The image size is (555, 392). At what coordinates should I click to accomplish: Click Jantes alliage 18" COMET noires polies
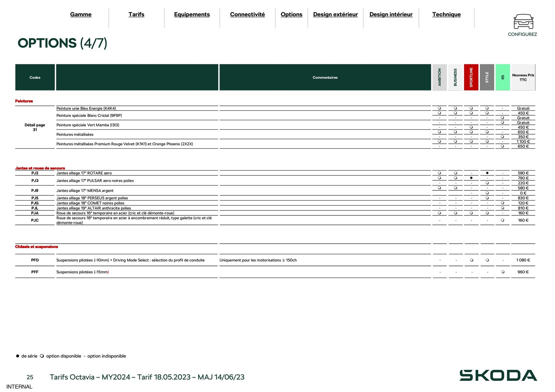click(90, 203)
